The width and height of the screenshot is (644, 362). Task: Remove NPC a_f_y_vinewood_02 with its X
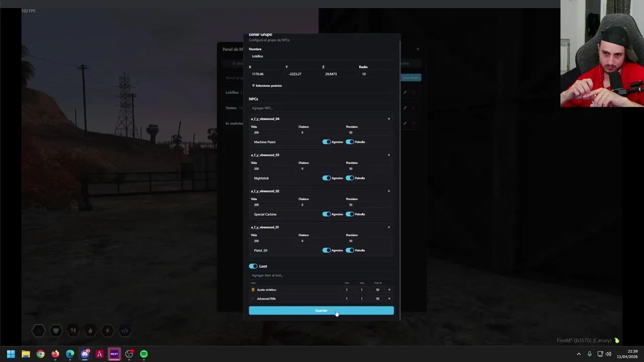coord(389,191)
